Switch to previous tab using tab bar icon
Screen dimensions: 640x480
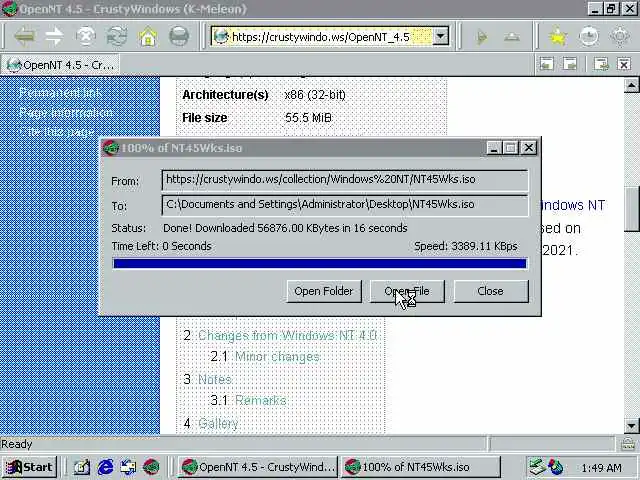click(x=546, y=64)
